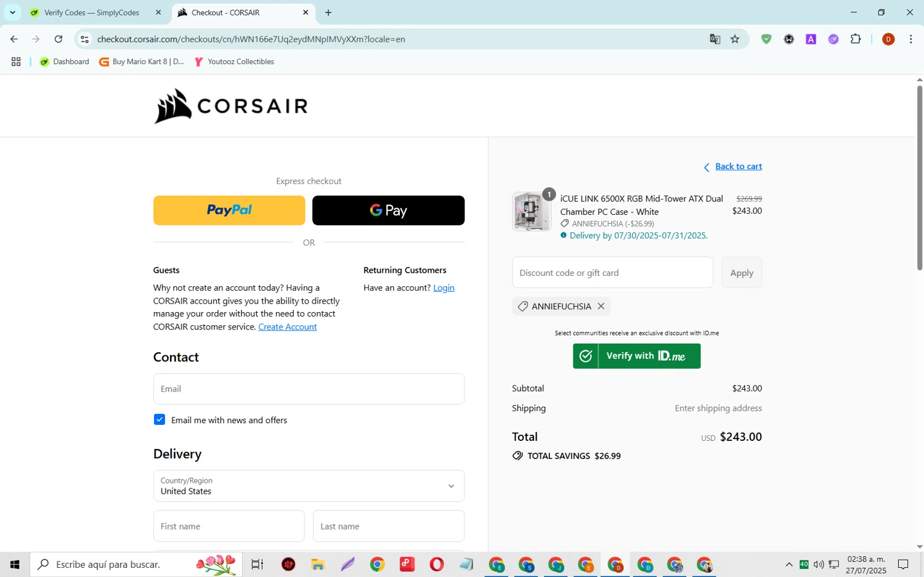Image resolution: width=924 pixels, height=577 pixels.
Task: Open the purple feather app in taskbar
Action: [348, 564]
